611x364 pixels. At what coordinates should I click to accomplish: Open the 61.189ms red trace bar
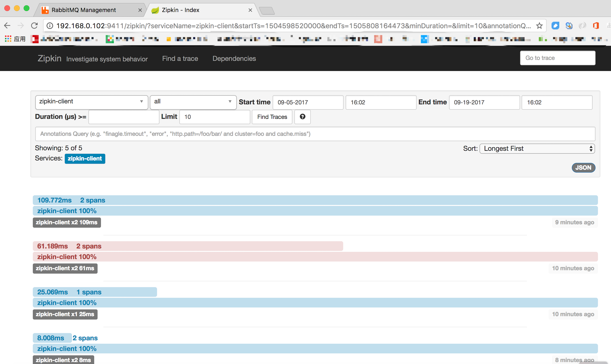pos(188,246)
